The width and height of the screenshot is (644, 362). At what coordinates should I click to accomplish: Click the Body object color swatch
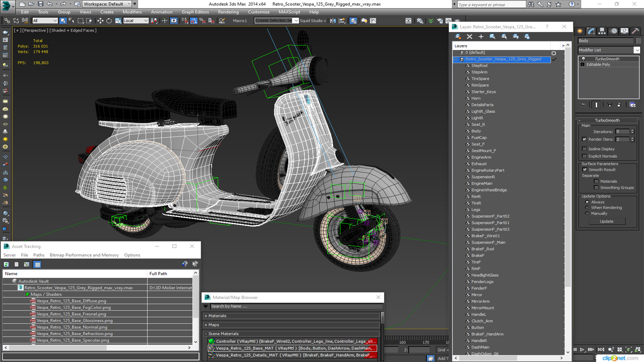click(x=638, y=41)
